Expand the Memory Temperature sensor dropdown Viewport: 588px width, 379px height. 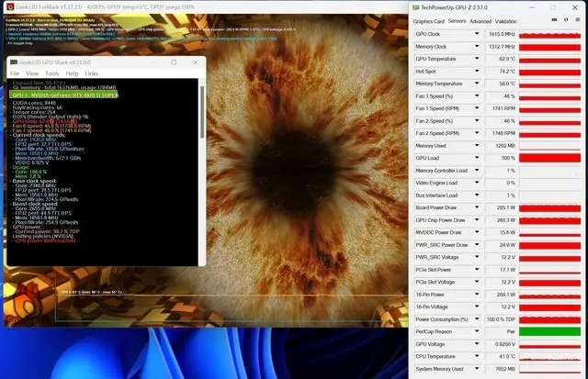coord(477,84)
